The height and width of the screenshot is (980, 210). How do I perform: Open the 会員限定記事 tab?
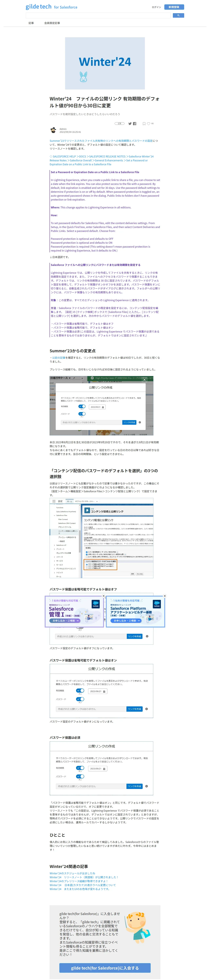pos(52,23)
